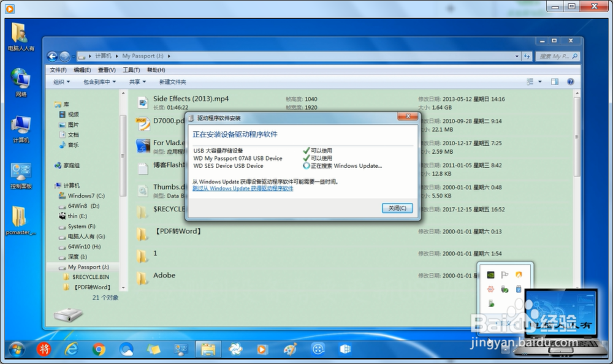Select My Passport (J:) in tree
This screenshot has width=613, height=364.
click(x=84, y=267)
